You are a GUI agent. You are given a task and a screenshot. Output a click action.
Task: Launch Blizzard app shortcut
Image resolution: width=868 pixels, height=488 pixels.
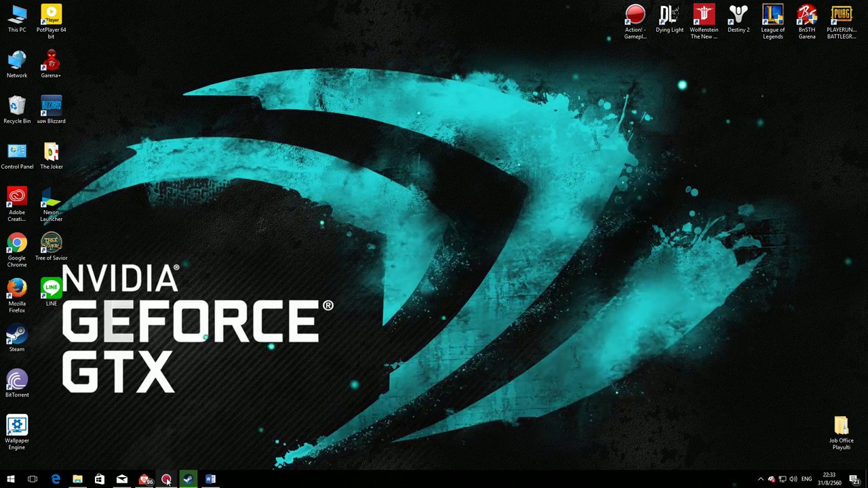coord(51,110)
